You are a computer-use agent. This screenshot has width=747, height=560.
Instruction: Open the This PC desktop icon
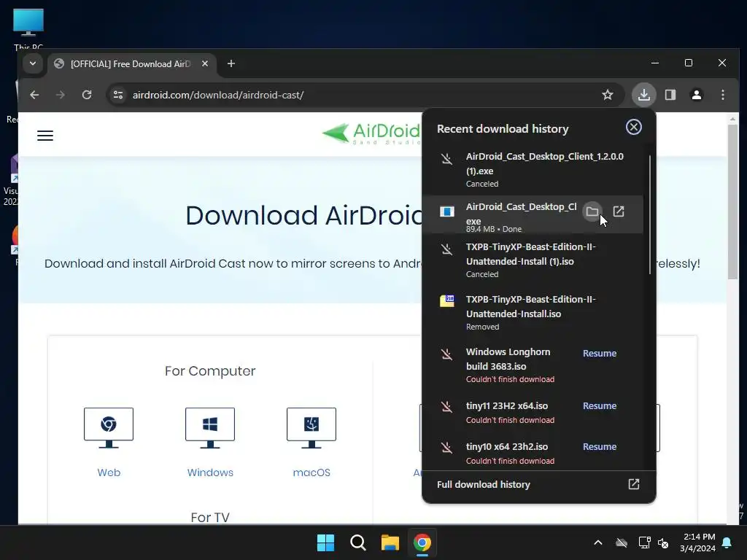tap(28, 28)
